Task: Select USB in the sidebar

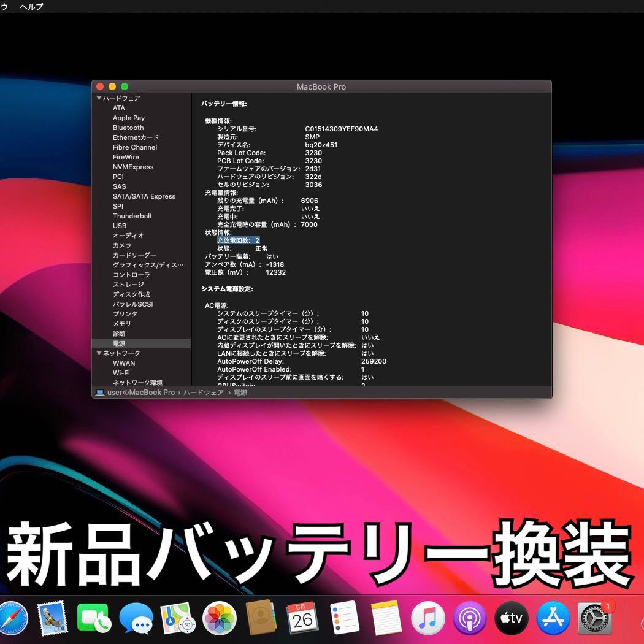Action: 120,226
